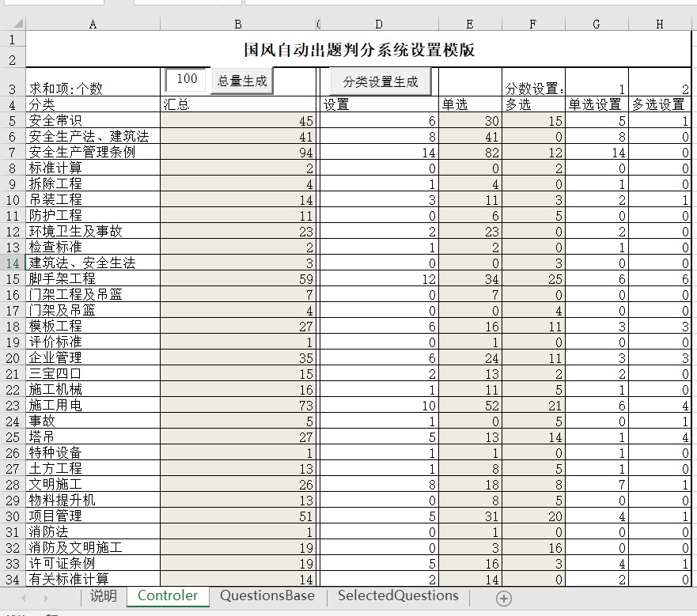
Task: Click the 汇总 header cell
Action: 238,104
